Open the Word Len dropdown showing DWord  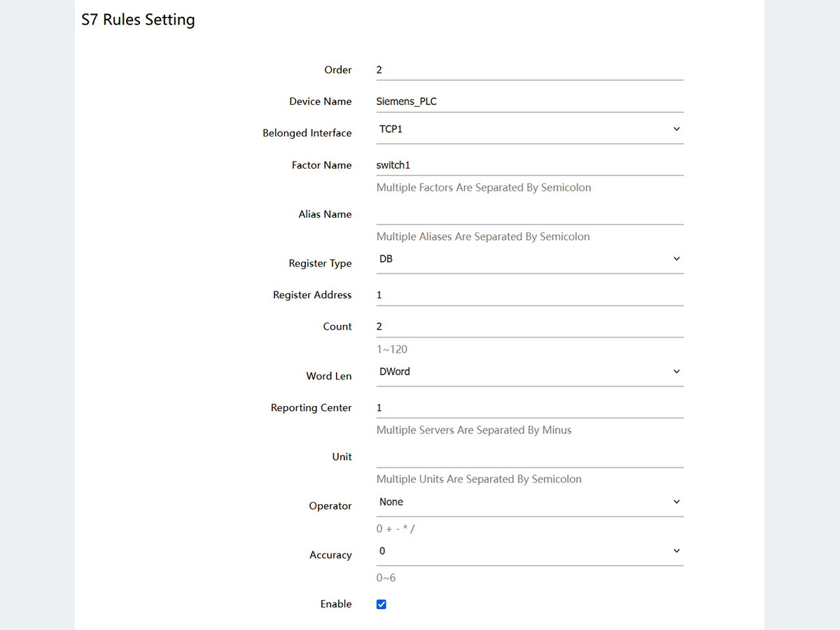click(530, 372)
